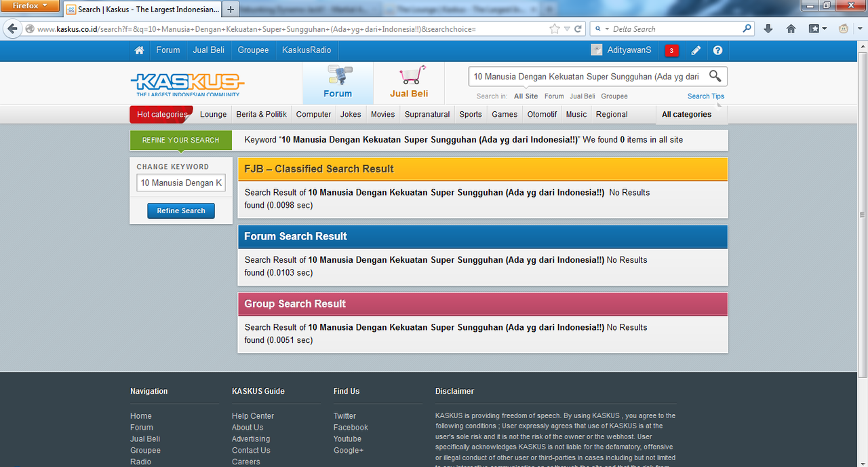Open the notifications badge showing 3
Image resolution: width=868 pixels, height=467 pixels.
(x=671, y=50)
